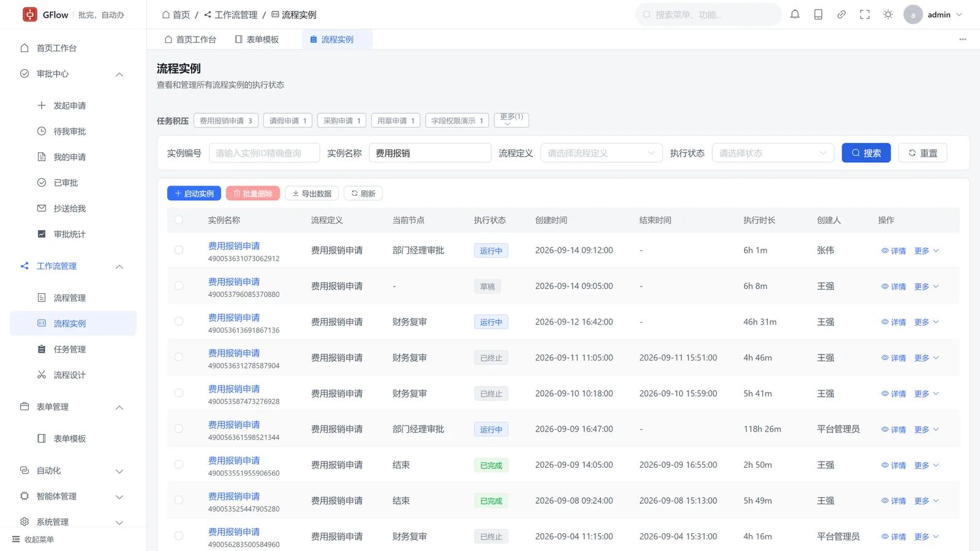The image size is (980, 551).
Task: Expand the 智能体管理 menu group
Action: click(73, 496)
